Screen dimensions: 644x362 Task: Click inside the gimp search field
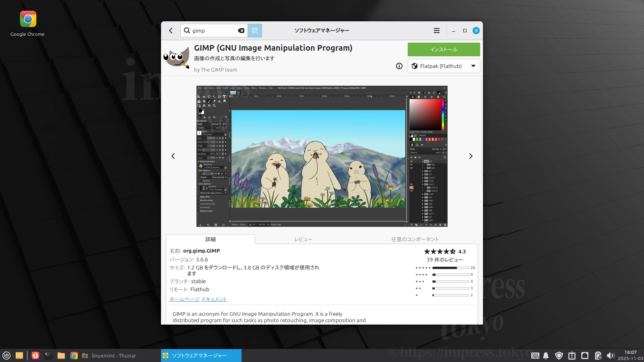[215, 31]
